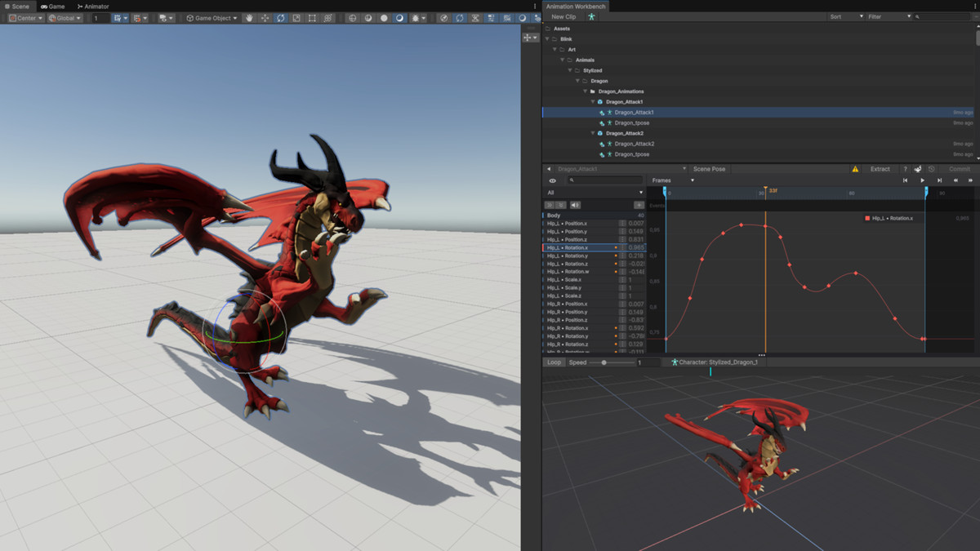The height and width of the screenshot is (551, 980).
Task: Open the Filter dropdown
Action: pos(889,16)
